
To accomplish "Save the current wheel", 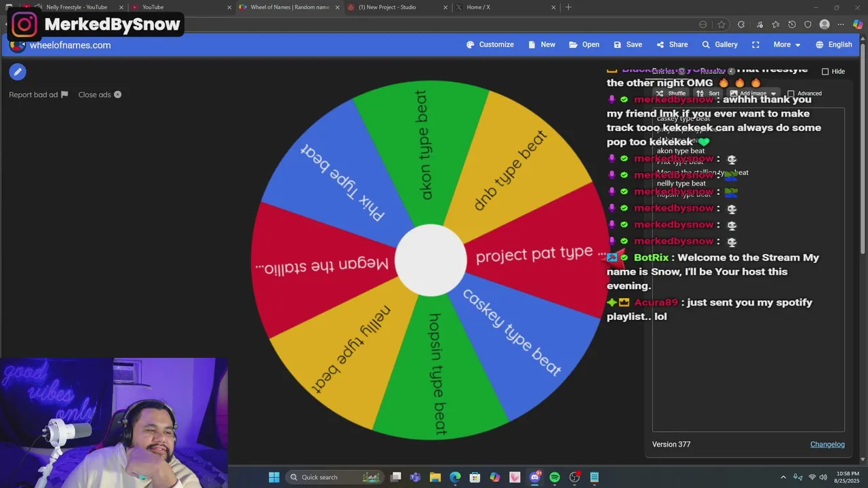I will click(x=627, y=45).
